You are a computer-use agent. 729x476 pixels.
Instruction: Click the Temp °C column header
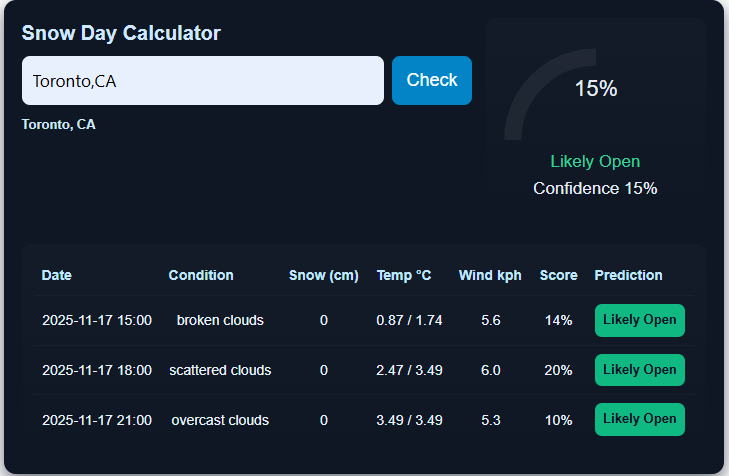click(404, 275)
